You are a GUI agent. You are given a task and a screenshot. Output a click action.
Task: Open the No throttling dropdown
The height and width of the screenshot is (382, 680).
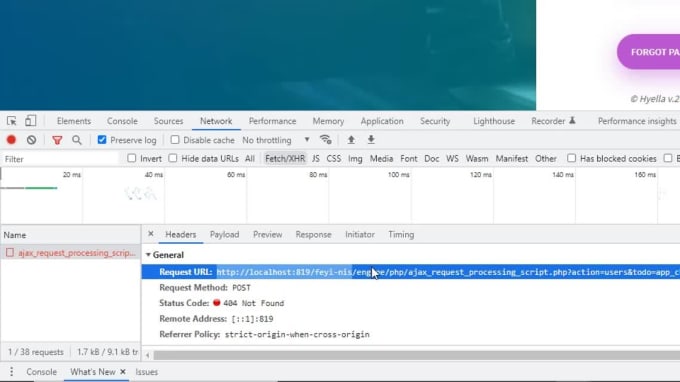point(276,140)
